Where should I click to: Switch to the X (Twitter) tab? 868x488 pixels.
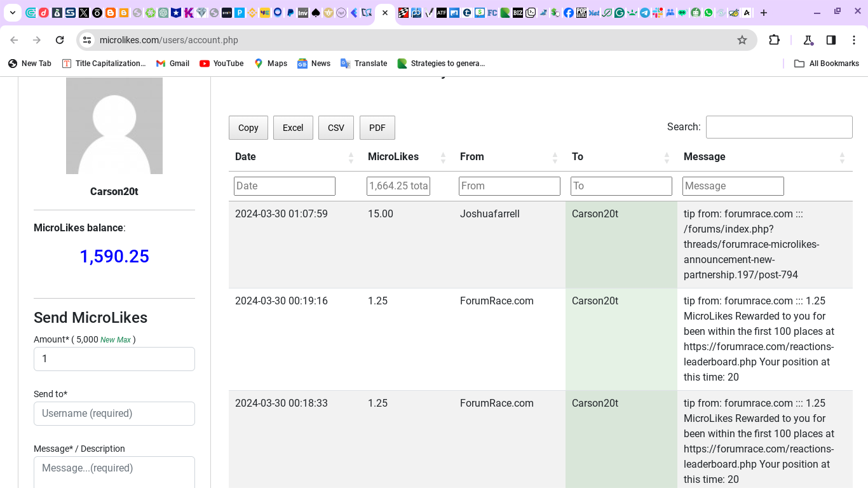coord(83,13)
